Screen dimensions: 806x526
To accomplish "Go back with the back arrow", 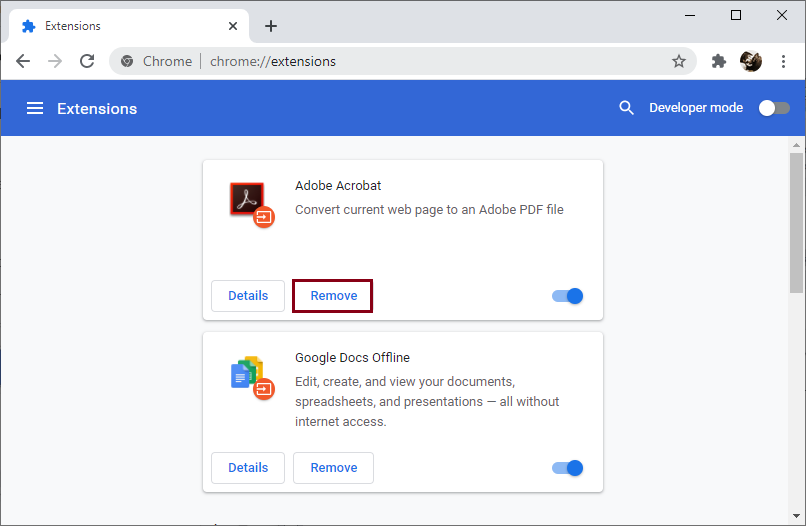I will pyautogui.click(x=23, y=61).
